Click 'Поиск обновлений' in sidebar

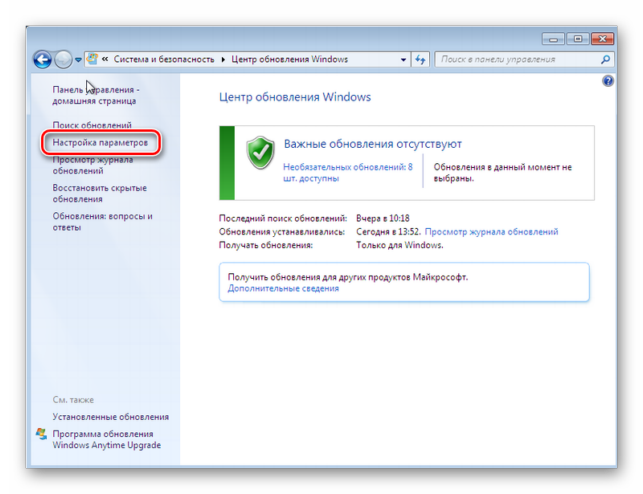[92, 125]
